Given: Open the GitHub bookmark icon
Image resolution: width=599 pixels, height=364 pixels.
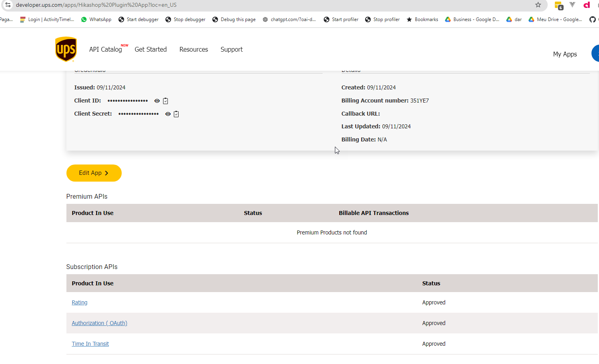Looking at the screenshot, I should coord(593,19).
